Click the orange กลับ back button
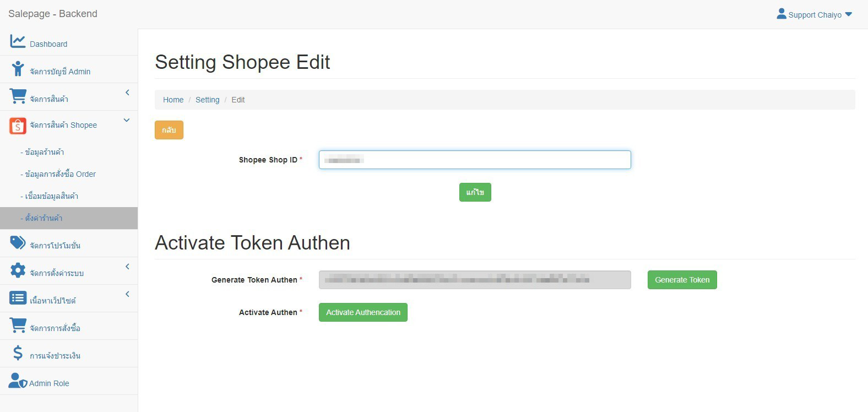This screenshot has width=868, height=412. click(169, 130)
